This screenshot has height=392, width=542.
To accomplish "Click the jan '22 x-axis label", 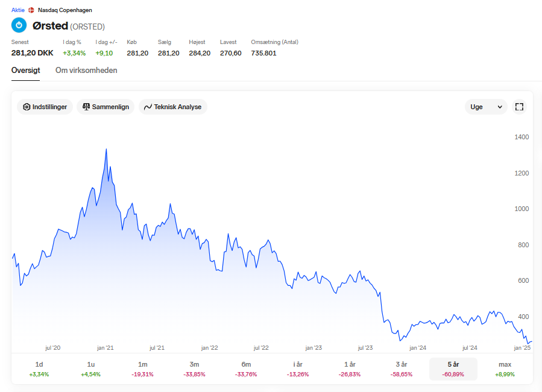I will [209, 348].
